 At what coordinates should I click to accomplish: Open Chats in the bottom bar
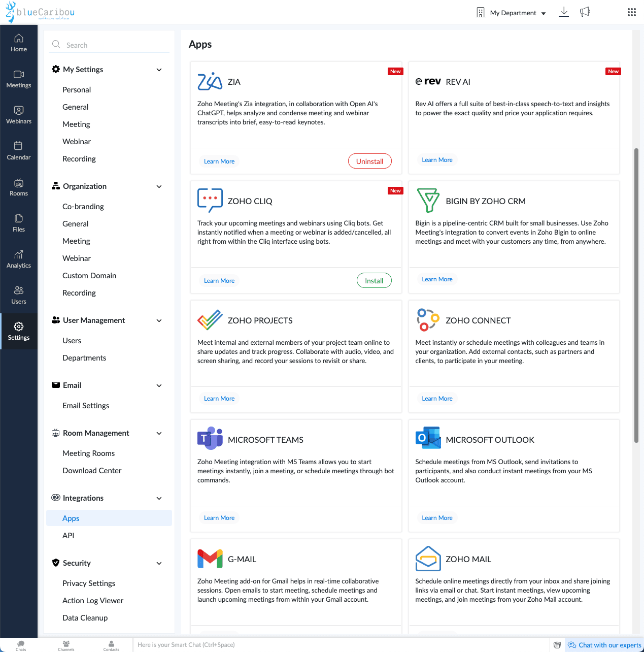(21, 645)
